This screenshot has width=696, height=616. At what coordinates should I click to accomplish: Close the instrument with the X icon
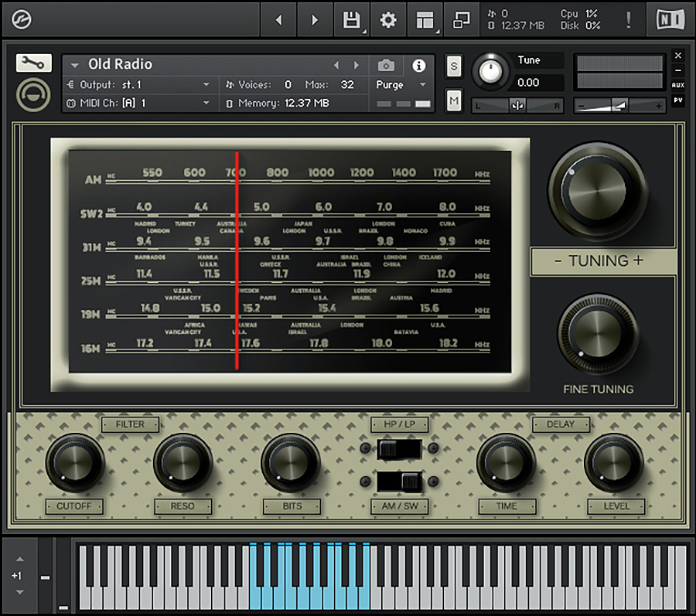coord(677,56)
